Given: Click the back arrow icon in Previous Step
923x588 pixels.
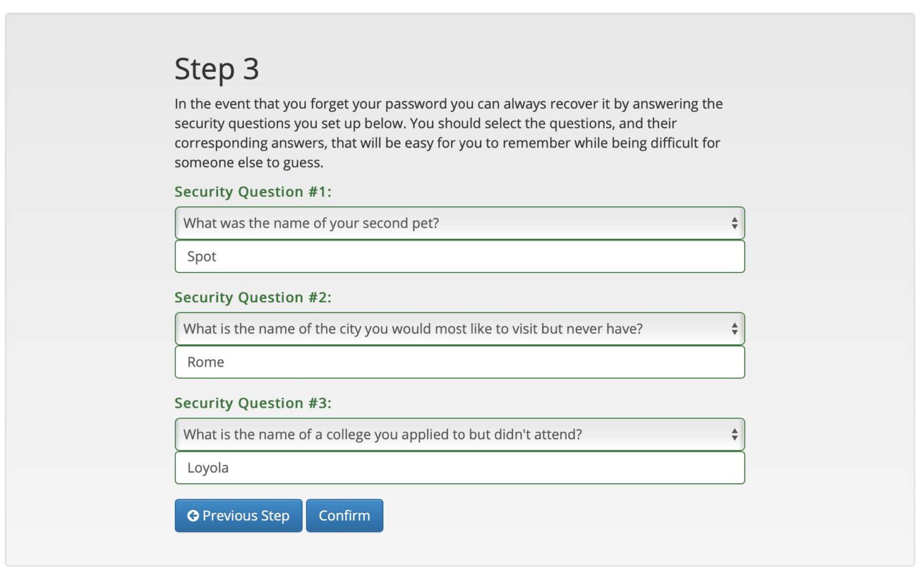Looking at the screenshot, I should [x=193, y=515].
